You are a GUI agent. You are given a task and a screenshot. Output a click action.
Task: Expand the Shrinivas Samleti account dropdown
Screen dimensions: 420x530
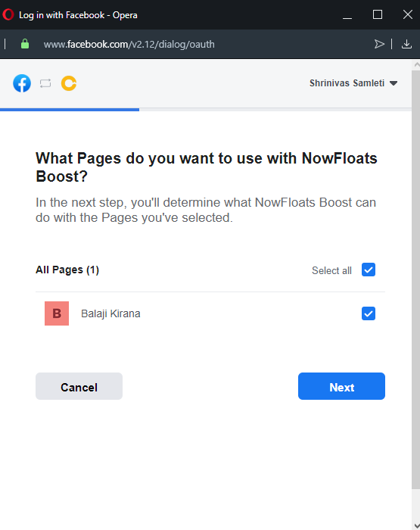coord(353,83)
